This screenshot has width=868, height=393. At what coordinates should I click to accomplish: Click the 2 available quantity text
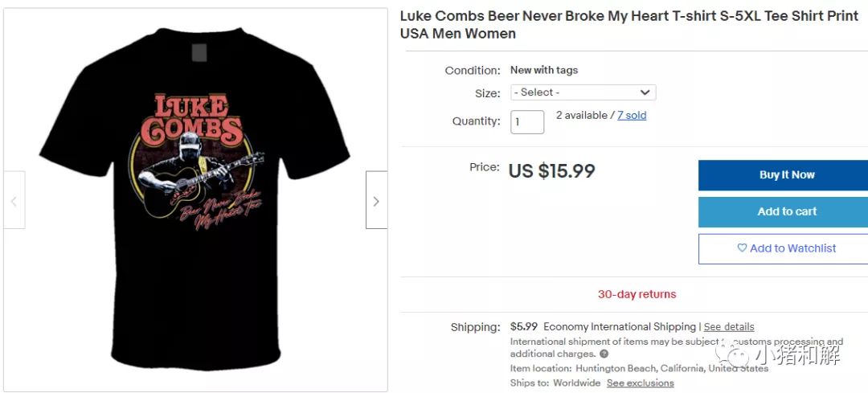[581, 116]
